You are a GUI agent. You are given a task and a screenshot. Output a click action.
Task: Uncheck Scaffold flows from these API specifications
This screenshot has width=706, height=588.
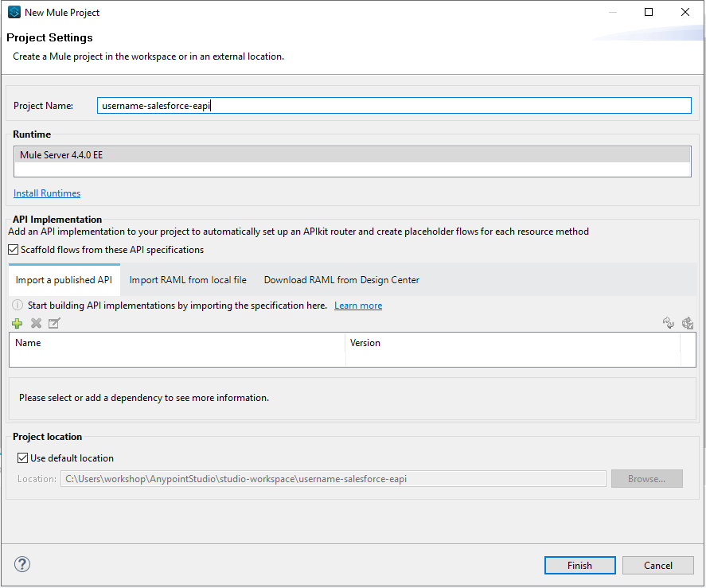[x=14, y=250]
